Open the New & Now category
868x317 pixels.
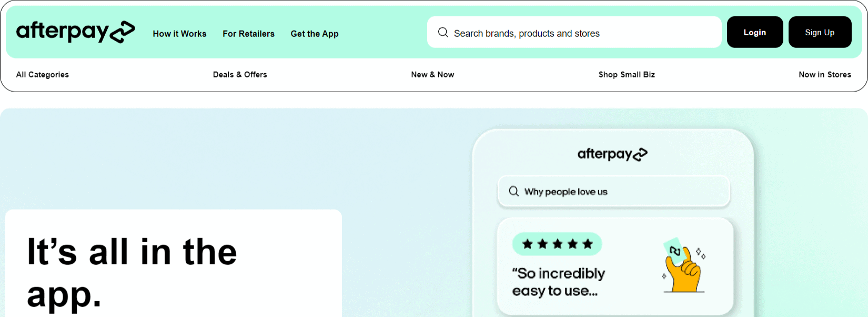coord(432,74)
